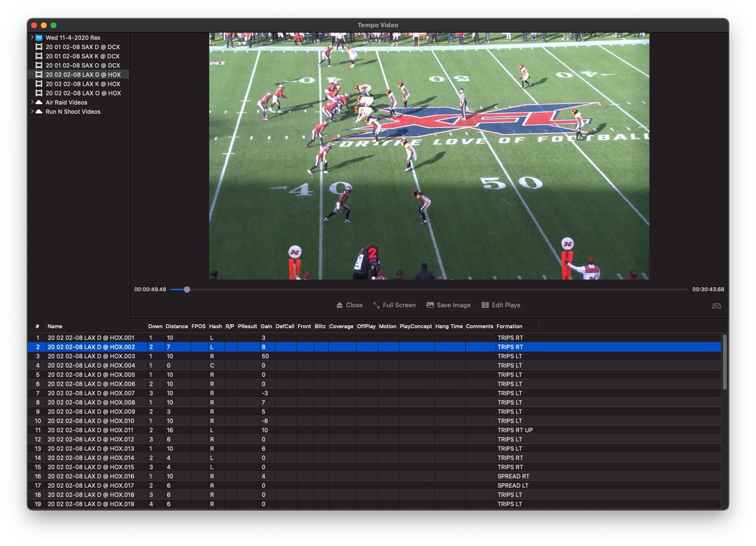The image size is (756, 546).
Task: Collapse the Wed 11-4-2020 Rex folder
Action: coord(32,38)
